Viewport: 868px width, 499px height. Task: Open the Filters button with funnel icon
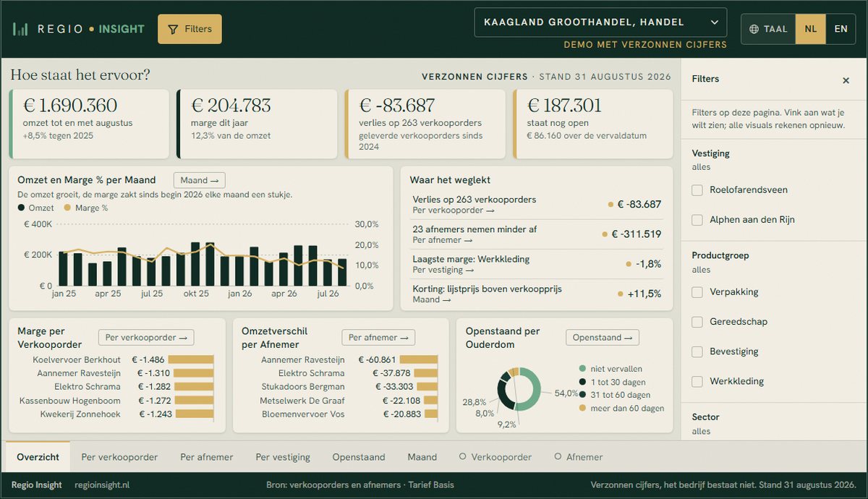[x=190, y=29]
